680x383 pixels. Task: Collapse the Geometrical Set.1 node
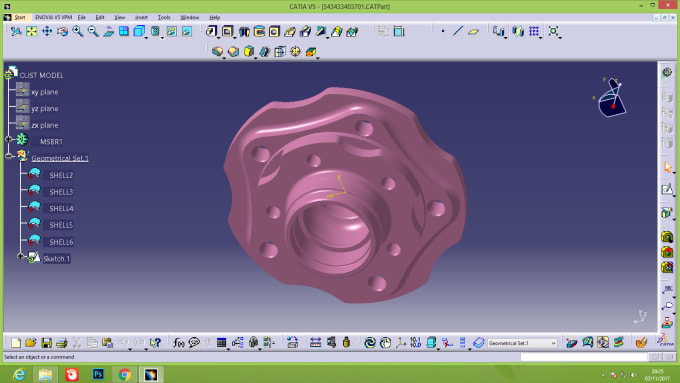8,156
